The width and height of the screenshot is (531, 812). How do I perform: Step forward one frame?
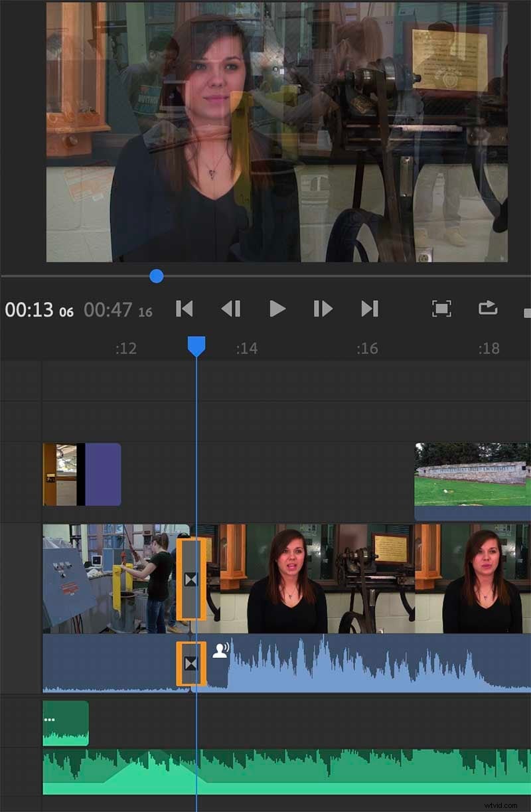click(323, 309)
